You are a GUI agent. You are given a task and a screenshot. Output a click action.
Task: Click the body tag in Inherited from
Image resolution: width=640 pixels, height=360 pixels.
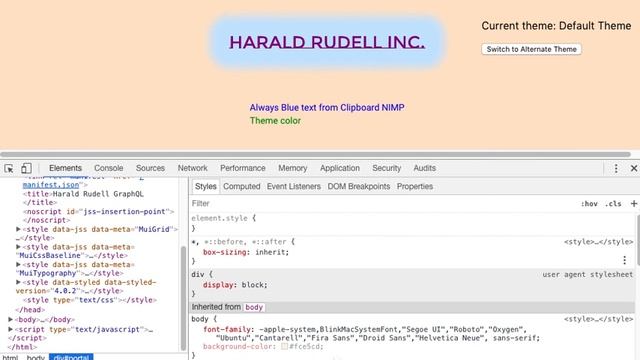point(254,307)
